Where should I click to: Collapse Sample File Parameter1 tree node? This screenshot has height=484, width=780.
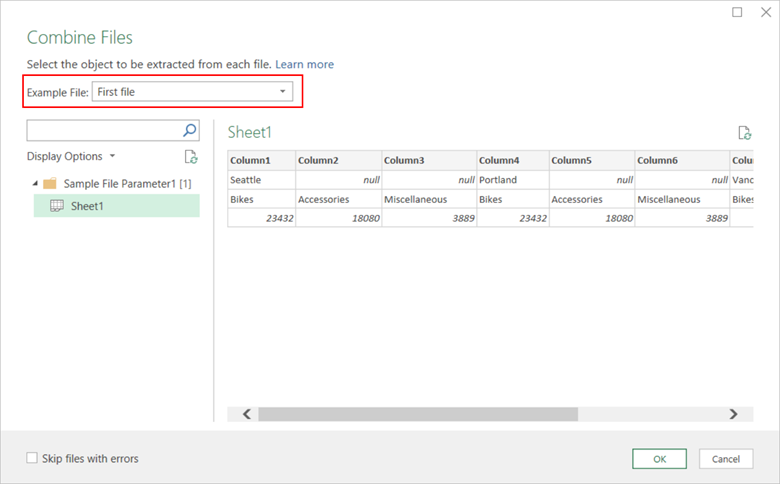point(35,184)
